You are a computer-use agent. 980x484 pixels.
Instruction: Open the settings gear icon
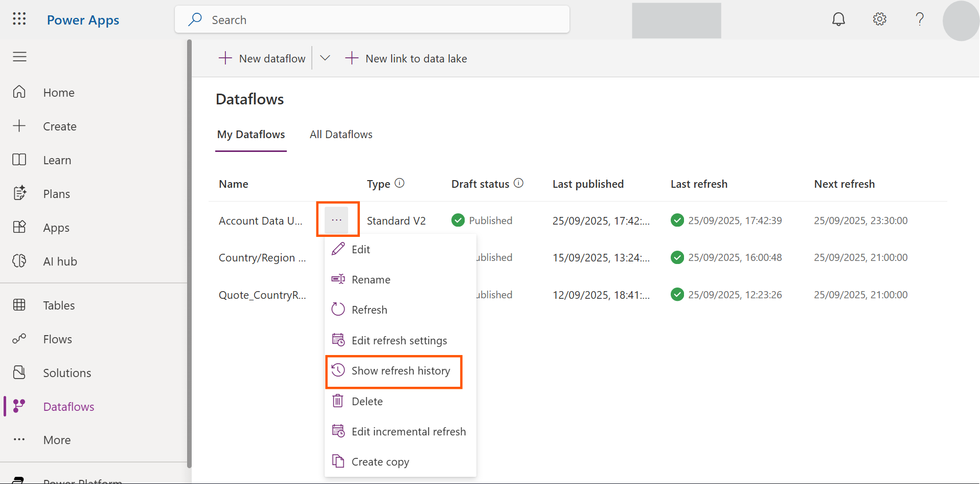tap(879, 19)
